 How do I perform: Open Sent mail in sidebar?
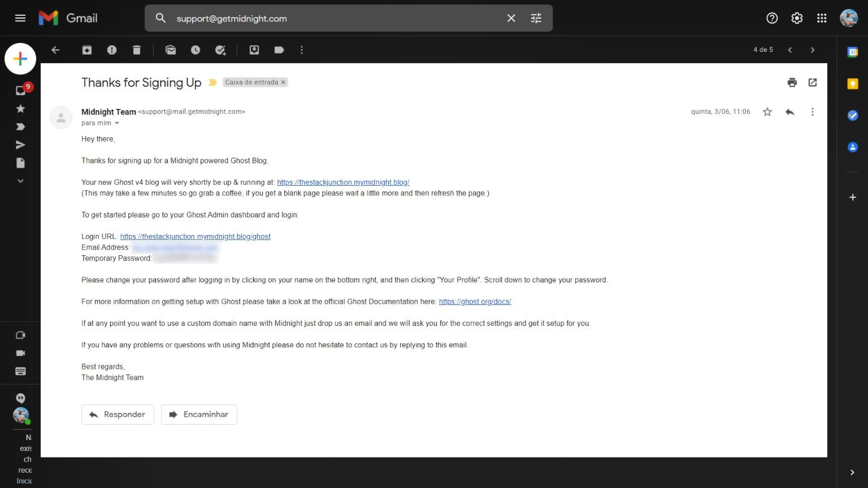coord(20,145)
